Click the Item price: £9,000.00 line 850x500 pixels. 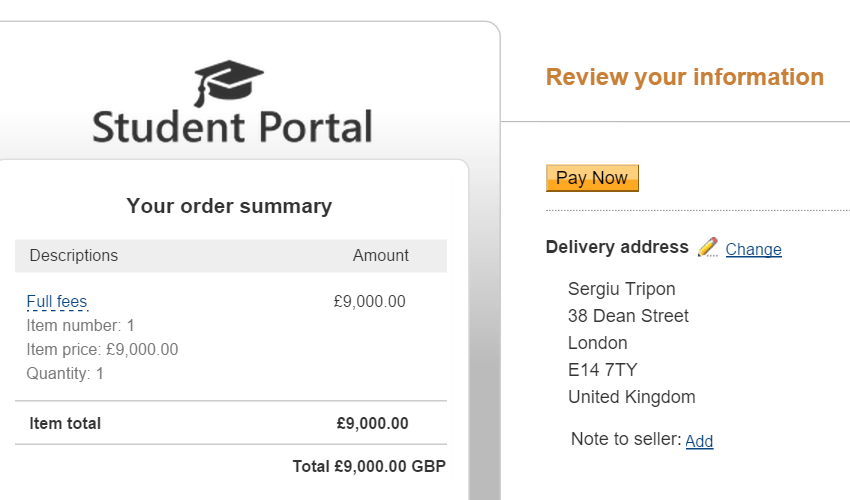[x=102, y=350]
